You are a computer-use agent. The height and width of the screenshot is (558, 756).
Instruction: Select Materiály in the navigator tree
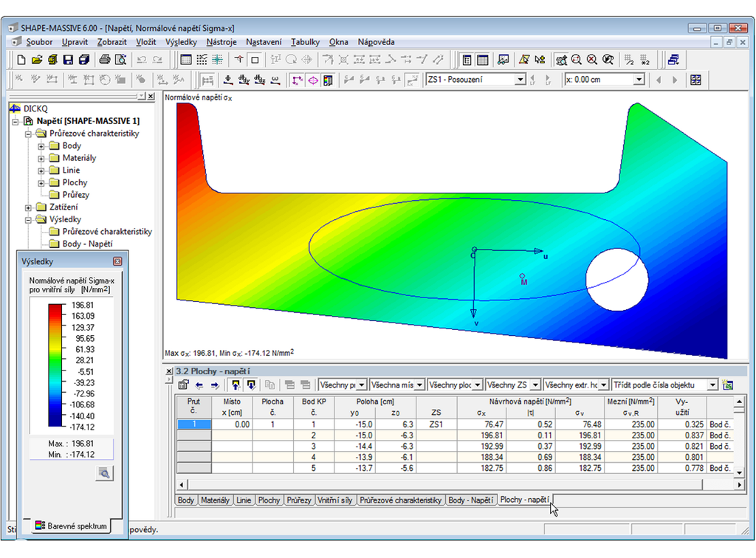[79, 158]
